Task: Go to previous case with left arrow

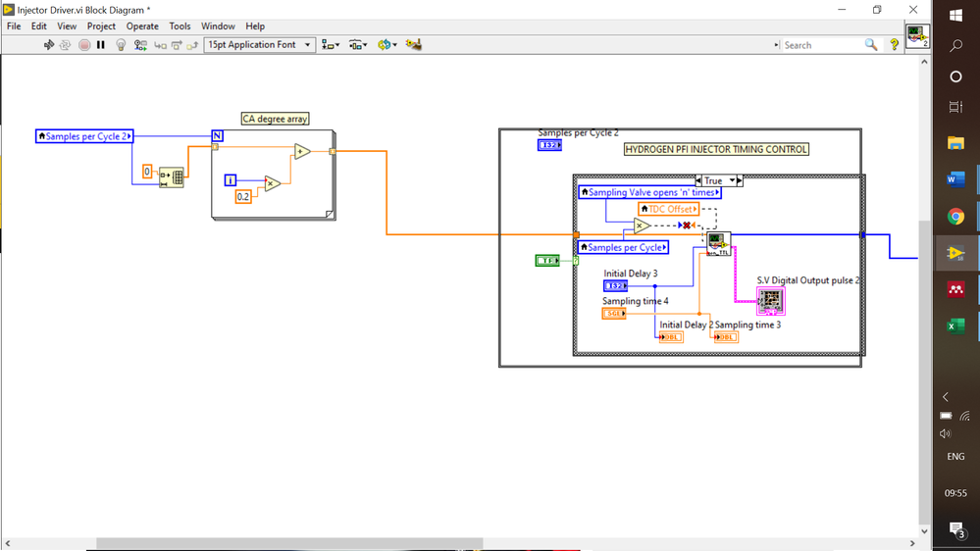Action: [698, 180]
